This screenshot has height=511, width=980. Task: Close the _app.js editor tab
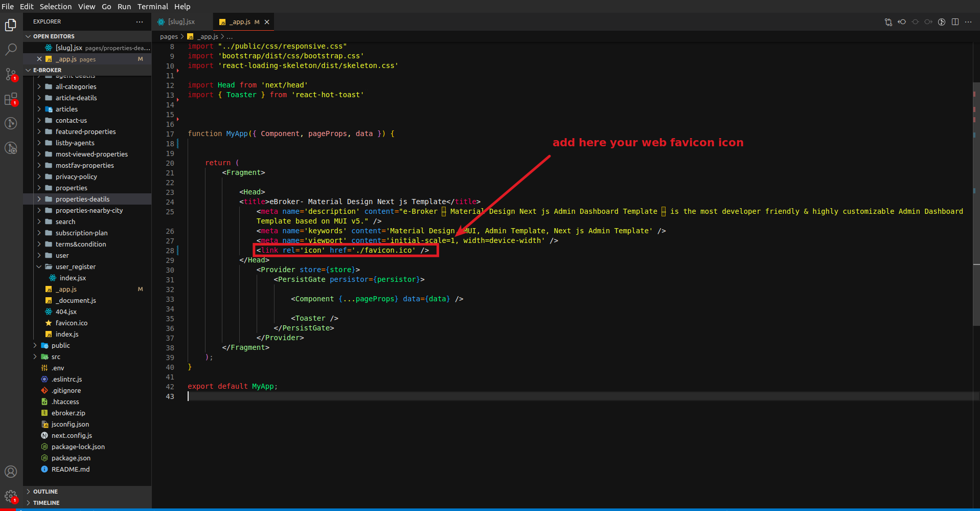(267, 22)
